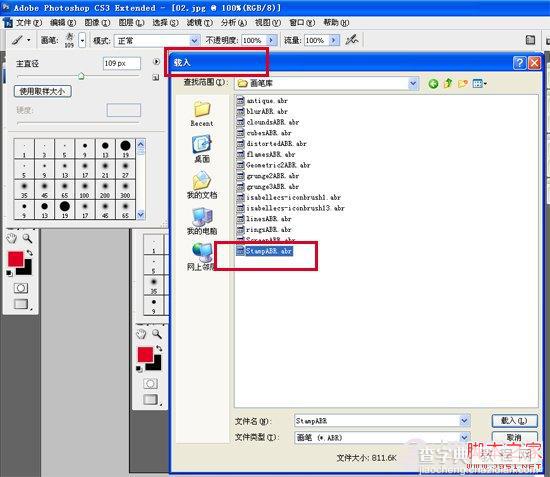Open 我的电脑 shortcut

[x=202, y=221]
